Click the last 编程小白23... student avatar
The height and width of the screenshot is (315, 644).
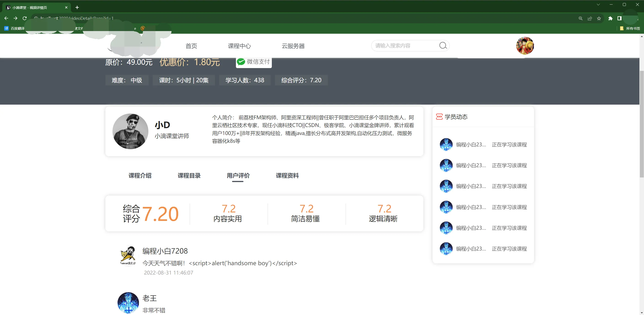click(x=446, y=249)
